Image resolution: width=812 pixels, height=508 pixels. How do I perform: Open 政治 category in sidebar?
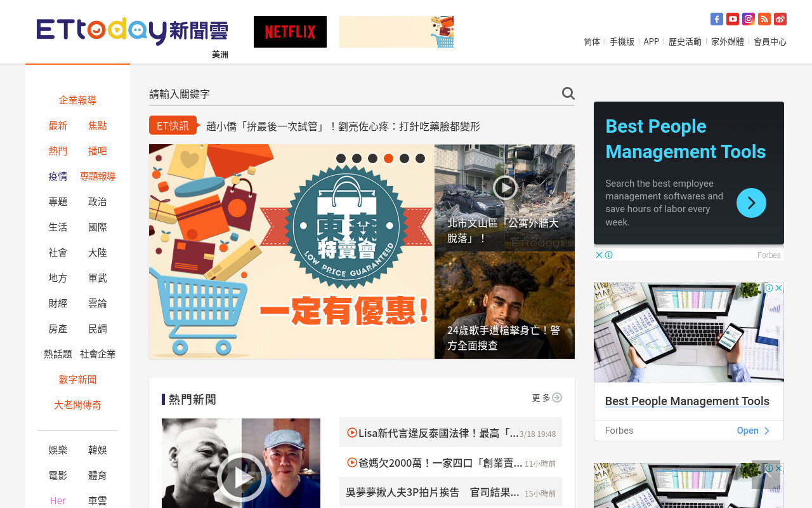click(98, 202)
